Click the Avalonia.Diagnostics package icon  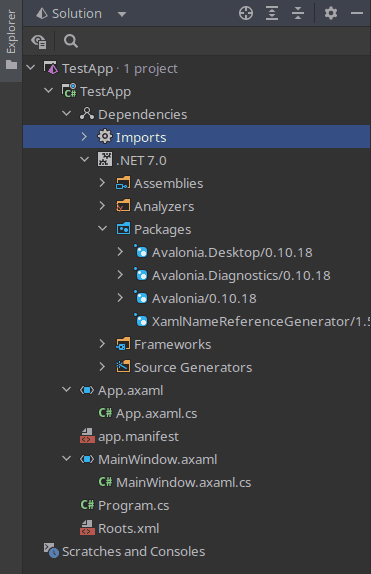[x=141, y=275]
